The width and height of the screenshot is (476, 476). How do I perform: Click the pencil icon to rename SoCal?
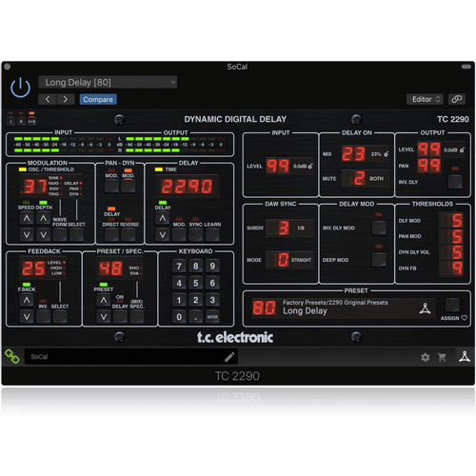[x=229, y=357]
